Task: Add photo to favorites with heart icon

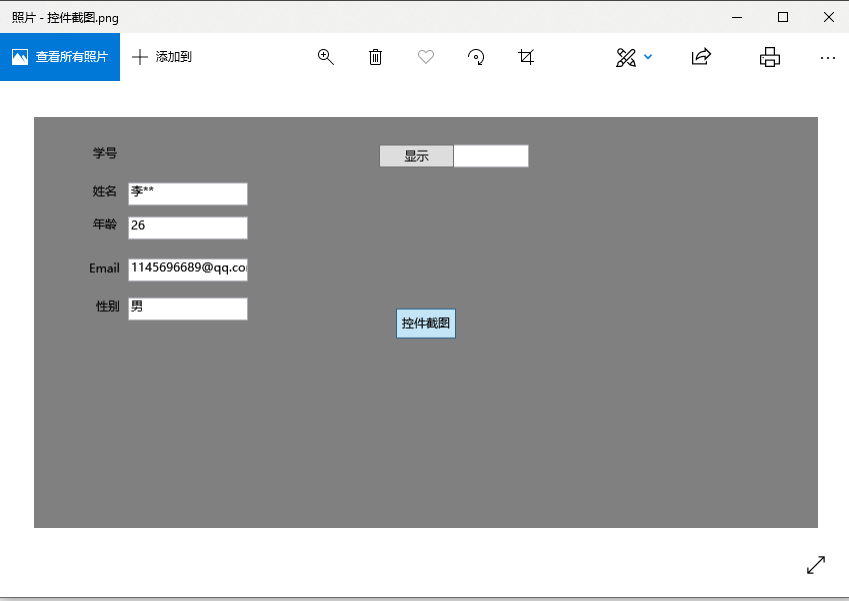Action: click(x=426, y=57)
